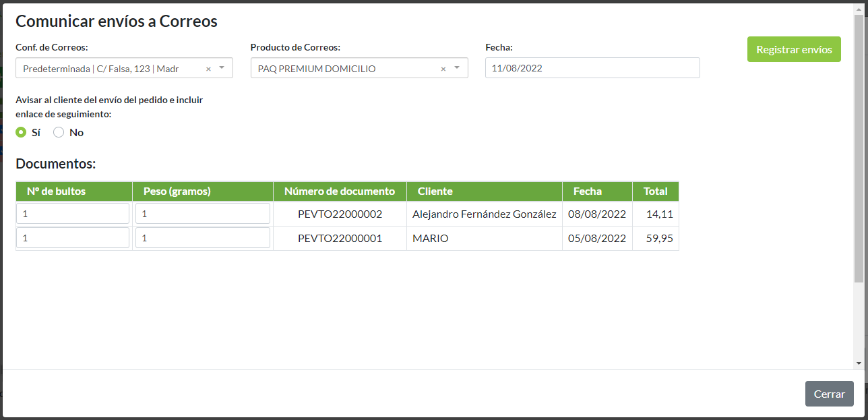Screen dimensions: 868x420
Task: Select the Sí radio option
Action: [x=21, y=133]
